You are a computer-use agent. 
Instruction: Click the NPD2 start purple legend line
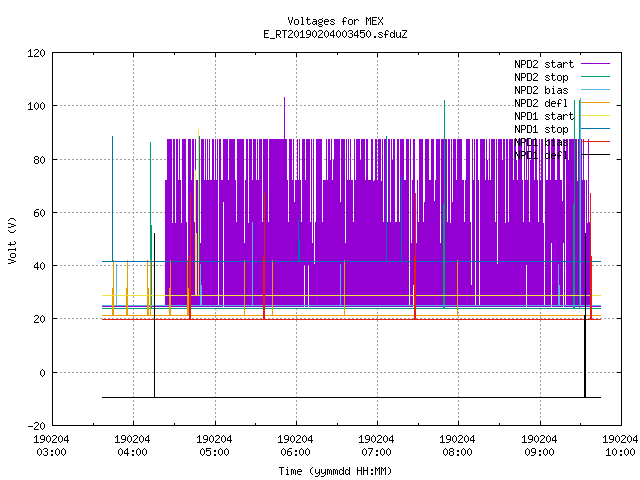click(595, 64)
